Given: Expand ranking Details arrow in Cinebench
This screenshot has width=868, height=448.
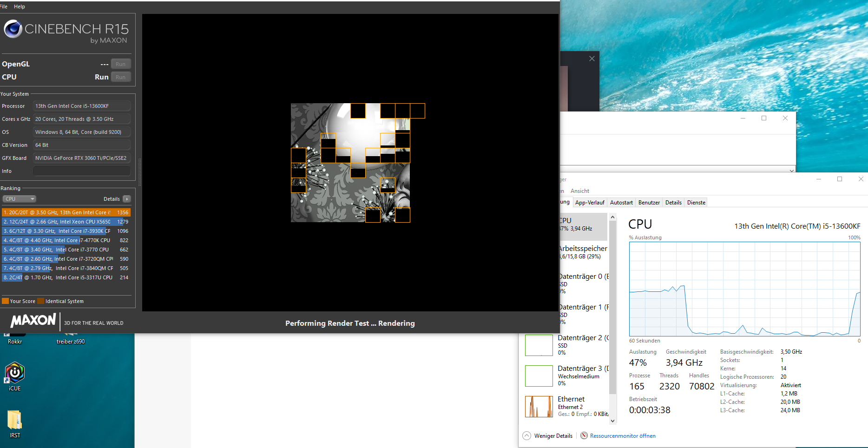Looking at the screenshot, I should click(x=127, y=199).
